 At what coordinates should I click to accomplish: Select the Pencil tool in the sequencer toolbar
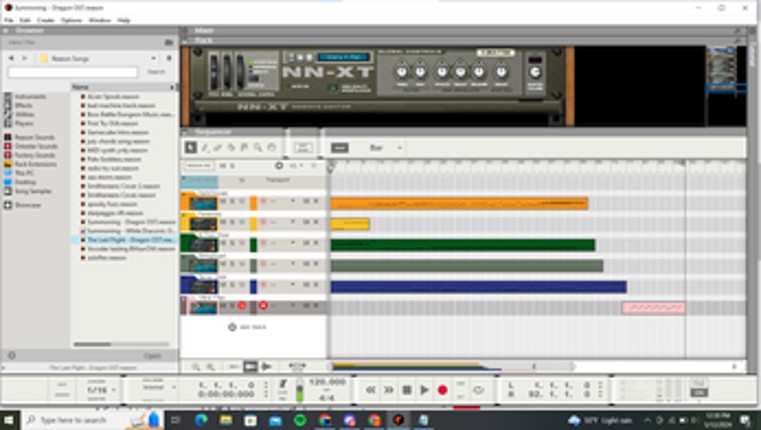click(204, 148)
